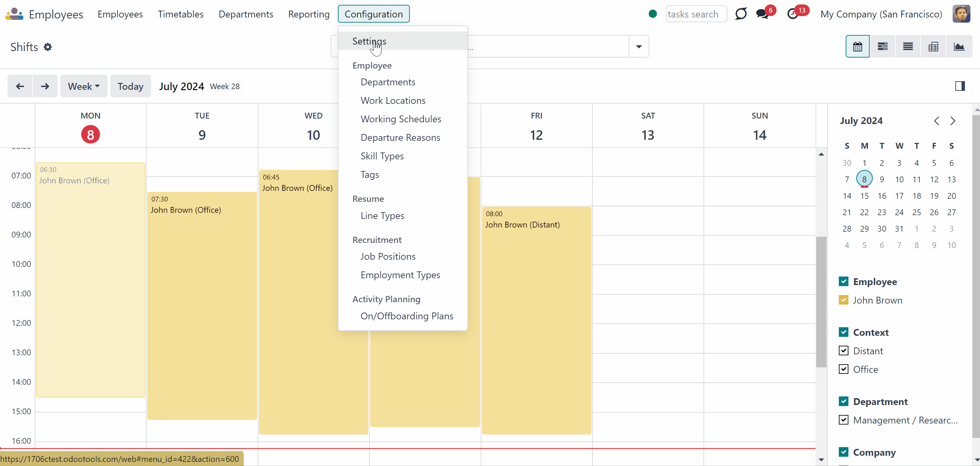Toggle the calendar side panel icon
This screenshot has width=980, height=466.
pyautogui.click(x=960, y=86)
